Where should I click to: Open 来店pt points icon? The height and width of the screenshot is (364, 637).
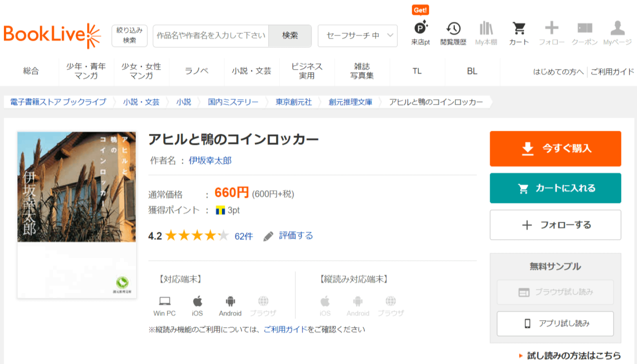point(421,33)
